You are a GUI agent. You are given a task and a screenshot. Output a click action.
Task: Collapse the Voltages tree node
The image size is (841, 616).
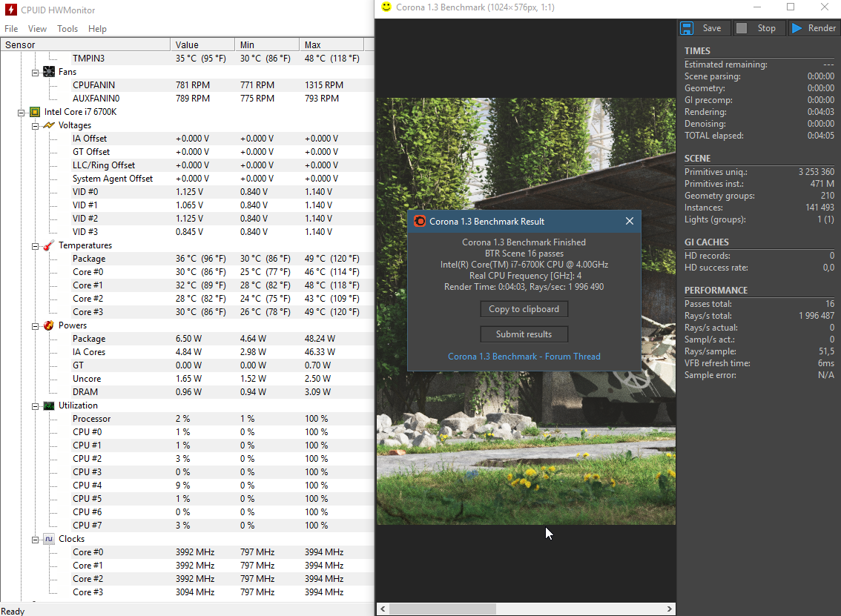point(35,126)
